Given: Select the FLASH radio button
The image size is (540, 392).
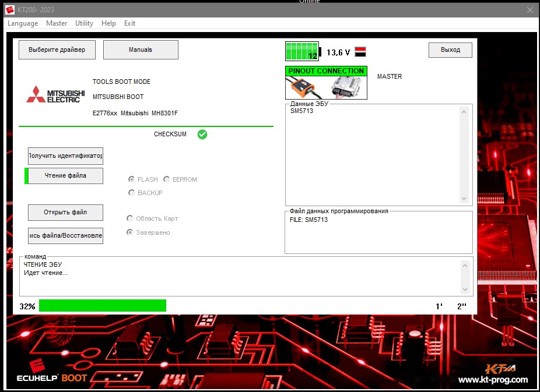Looking at the screenshot, I should [x=132, y=179].
